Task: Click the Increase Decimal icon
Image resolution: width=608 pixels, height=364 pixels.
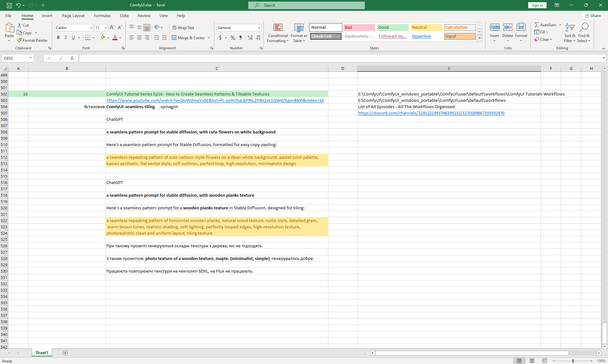Action: coord(250,38)
